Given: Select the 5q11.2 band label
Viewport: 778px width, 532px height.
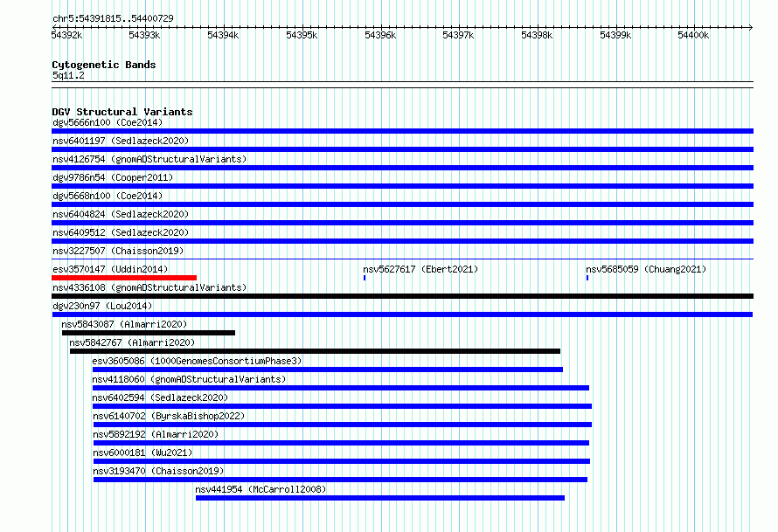Looking at the screenshot, I should tap(68, 75).
